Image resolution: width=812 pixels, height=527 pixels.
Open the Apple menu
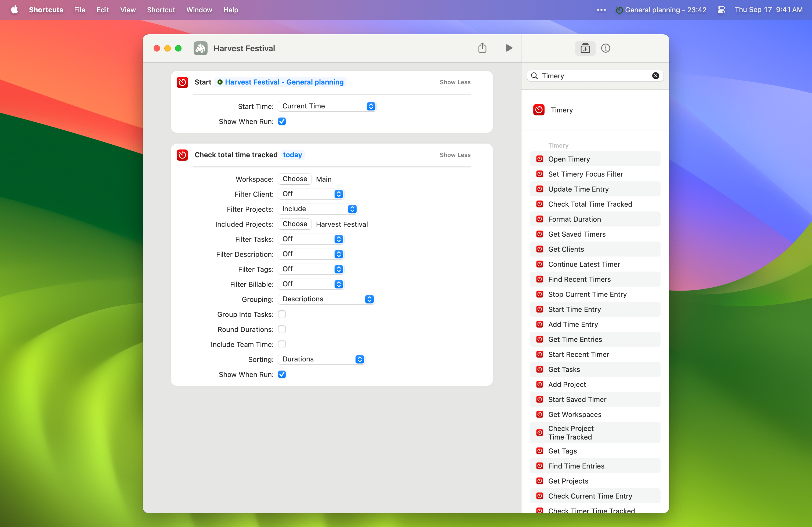coord(14,10)
